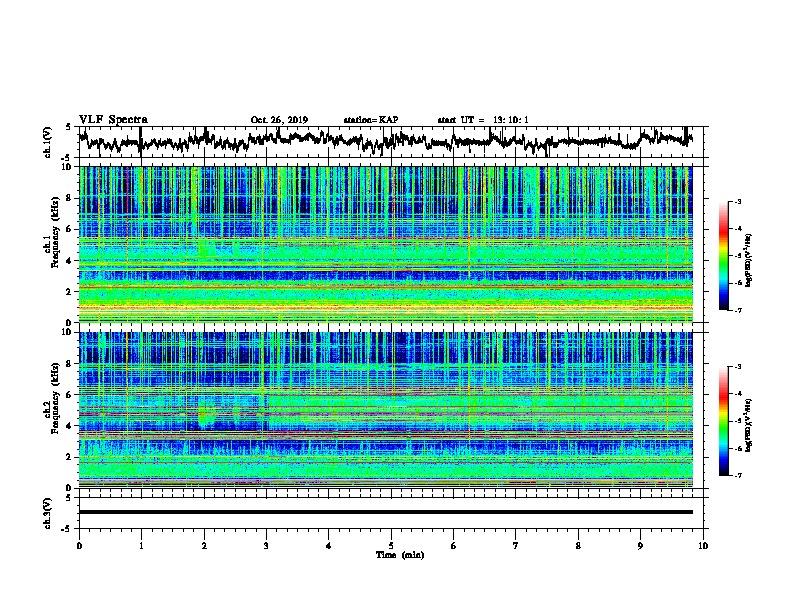Click time axis tick label "0"
This screenshot has height=612, width=792.
79,546
